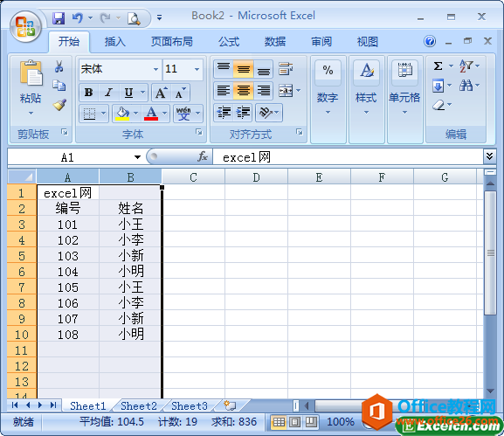Viewport: 504px width, 436px height.
Task: Switch to the 插入 tab
Action: click(114, 42)
